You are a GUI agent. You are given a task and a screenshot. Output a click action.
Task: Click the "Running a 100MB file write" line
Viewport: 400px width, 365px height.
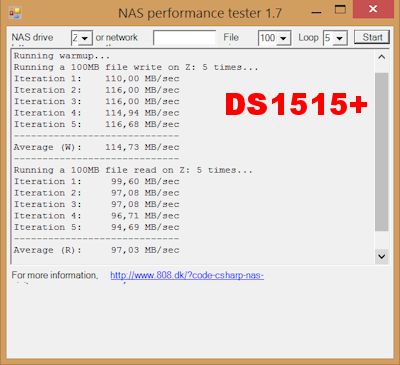(136, 67)
